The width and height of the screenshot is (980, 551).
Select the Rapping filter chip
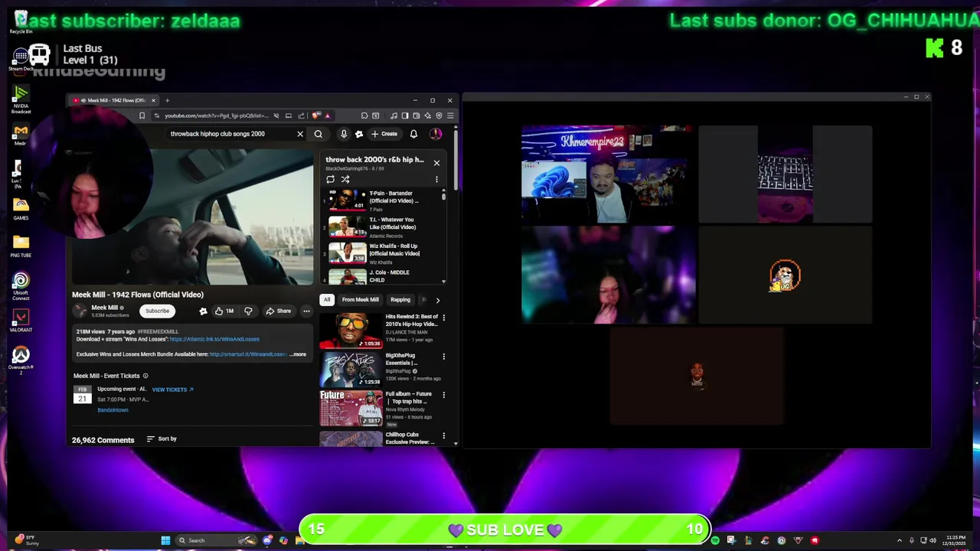coord(400,300)
